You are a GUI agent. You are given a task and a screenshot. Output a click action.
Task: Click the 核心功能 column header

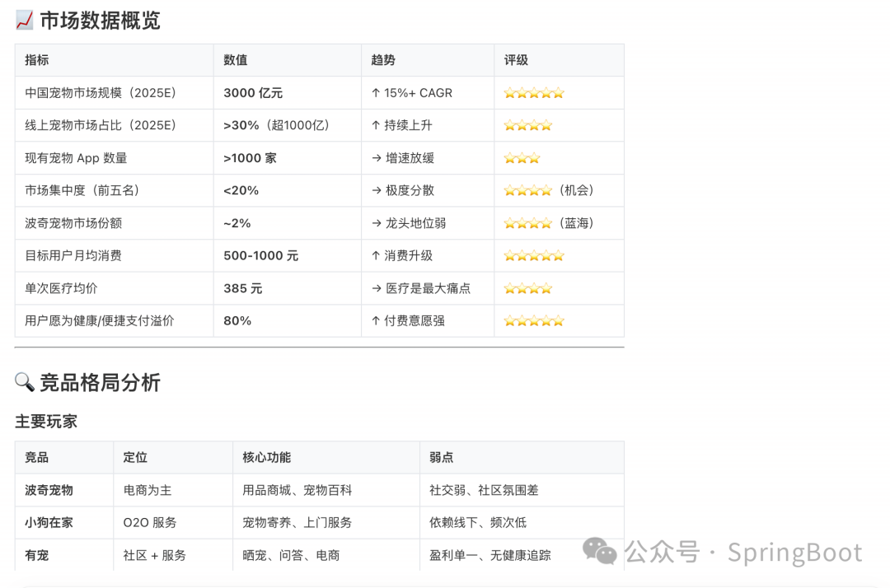(267, 458)
